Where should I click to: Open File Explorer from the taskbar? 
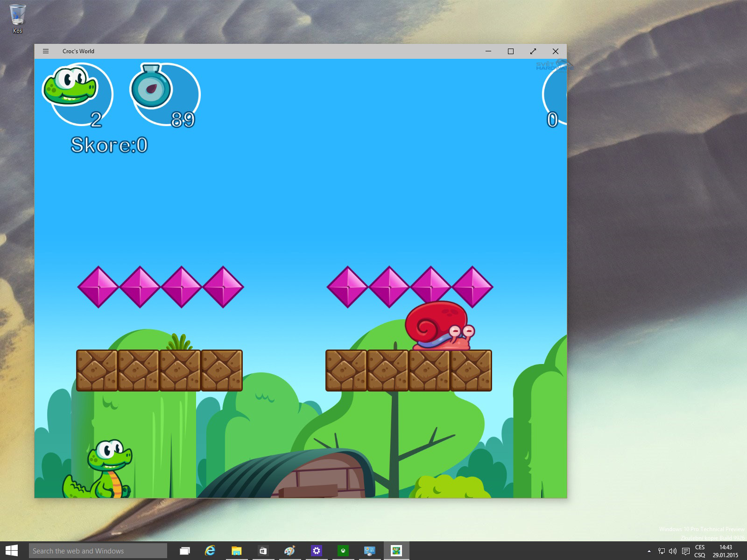coord(237,551)
